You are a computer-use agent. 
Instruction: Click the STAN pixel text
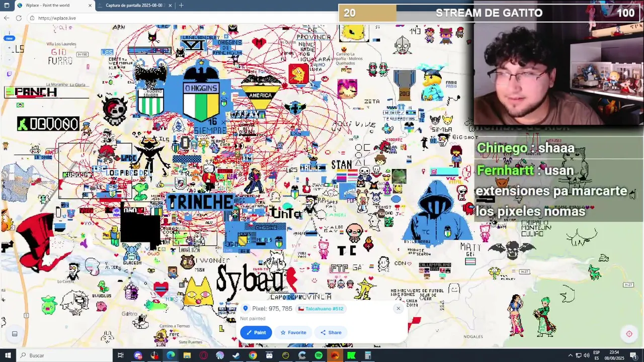click(x=342, y=165)
